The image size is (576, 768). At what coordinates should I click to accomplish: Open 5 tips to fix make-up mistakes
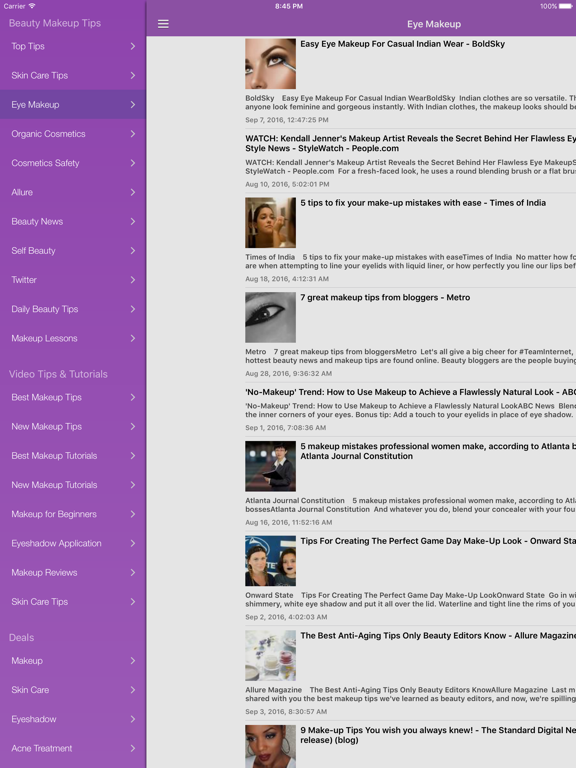(x=423, y=203)
